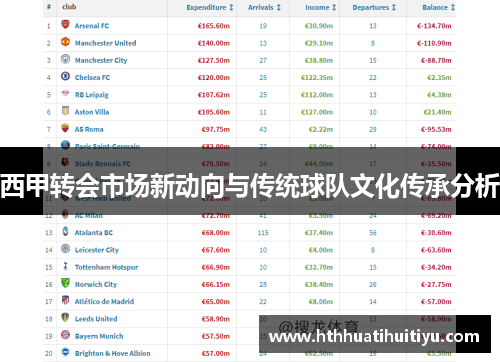500x362 pixels.
Task: Sort by Balance column header
Action: (x=438, y=7)
